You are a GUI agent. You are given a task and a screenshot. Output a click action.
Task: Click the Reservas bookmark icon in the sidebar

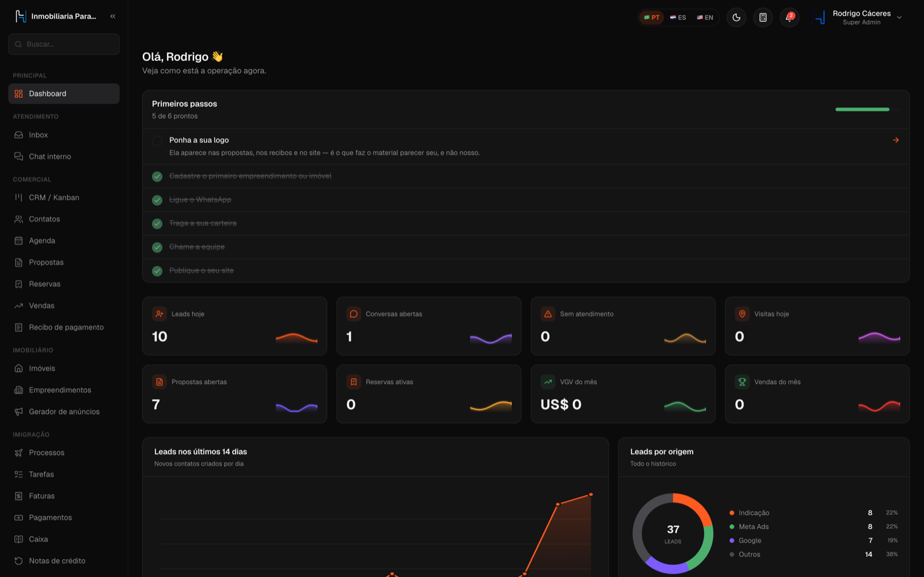click(18, 284)
